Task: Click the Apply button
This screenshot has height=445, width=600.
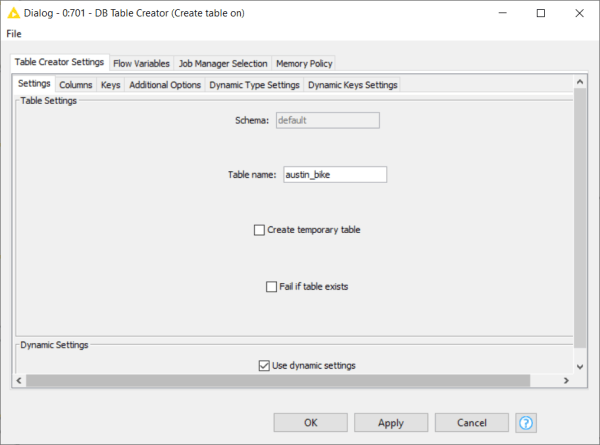Action: [x=391, y=423]
